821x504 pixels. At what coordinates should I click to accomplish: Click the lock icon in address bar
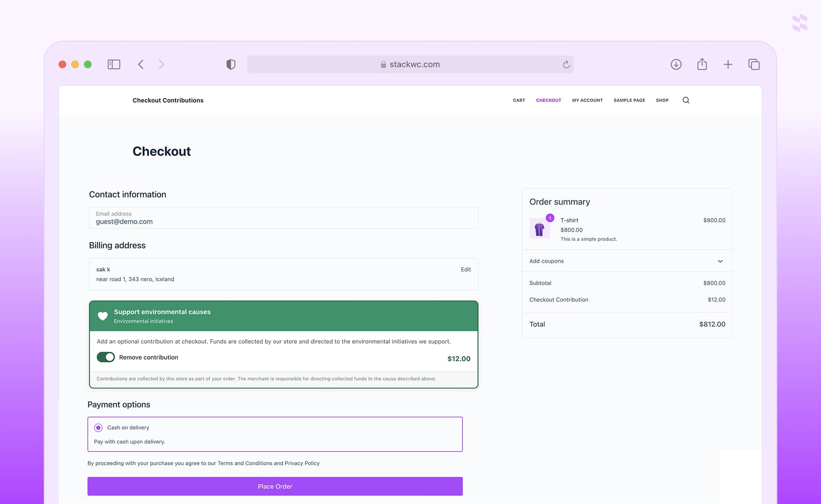(383, 65)
